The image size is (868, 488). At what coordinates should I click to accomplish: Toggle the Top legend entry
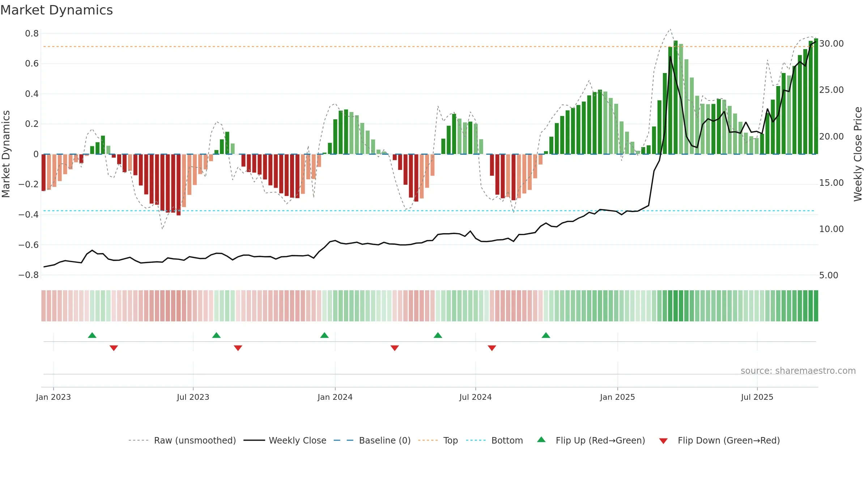[438, 440]
